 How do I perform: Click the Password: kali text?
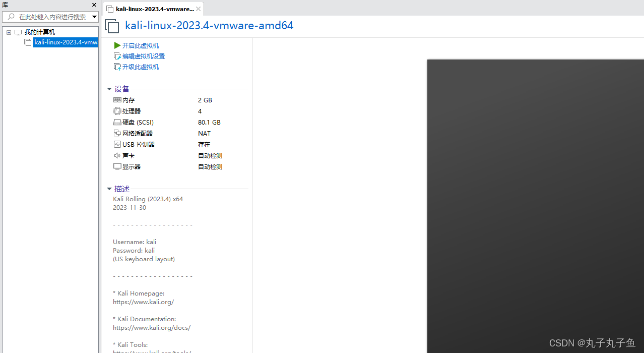[x=134, y=251]
